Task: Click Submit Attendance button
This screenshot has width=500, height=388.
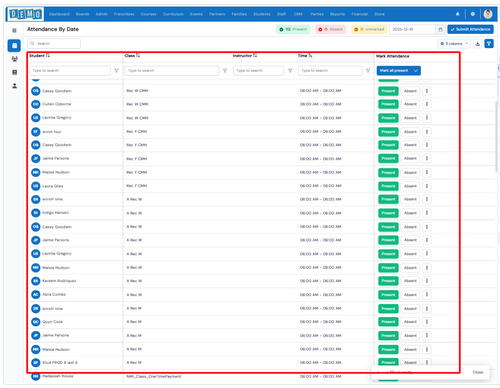Action: click(470, 29)
